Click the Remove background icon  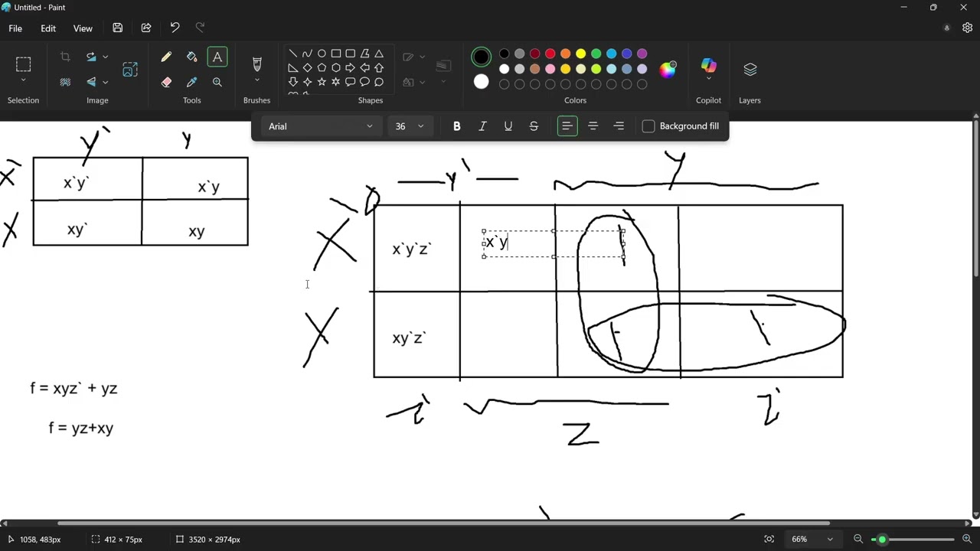[65, 82]
